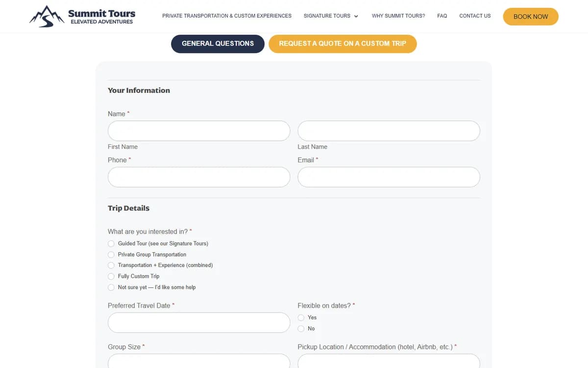The image size is (588, 368).
Task: Open the Contact Us page
Action: pos(475,16)
